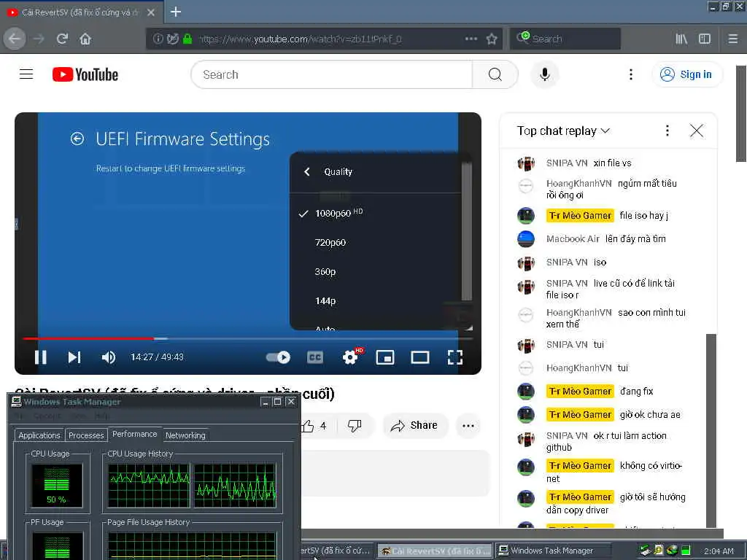The width and height of the screenshot is (747, 560).
Task: Skip to next video
Action: click(74, 357)
